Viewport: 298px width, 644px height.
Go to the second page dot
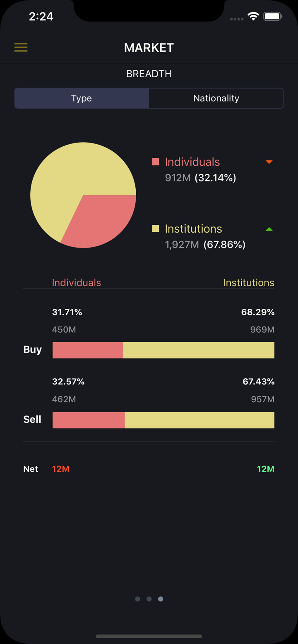[149, 599]
